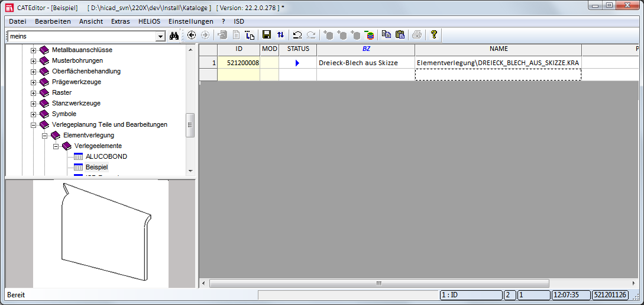
Task: Select the Beispiel table in tree
Action: pyautogui.click(x=97, y=167)
